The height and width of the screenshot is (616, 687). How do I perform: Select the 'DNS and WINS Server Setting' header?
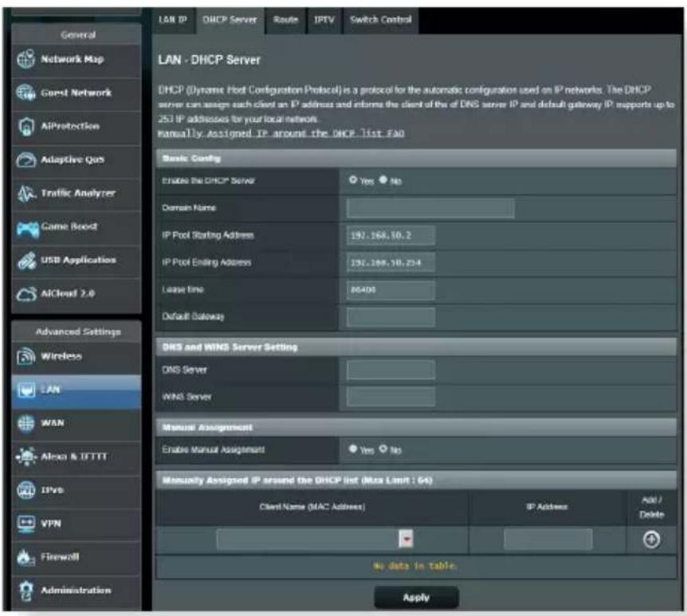coord(416,347)
